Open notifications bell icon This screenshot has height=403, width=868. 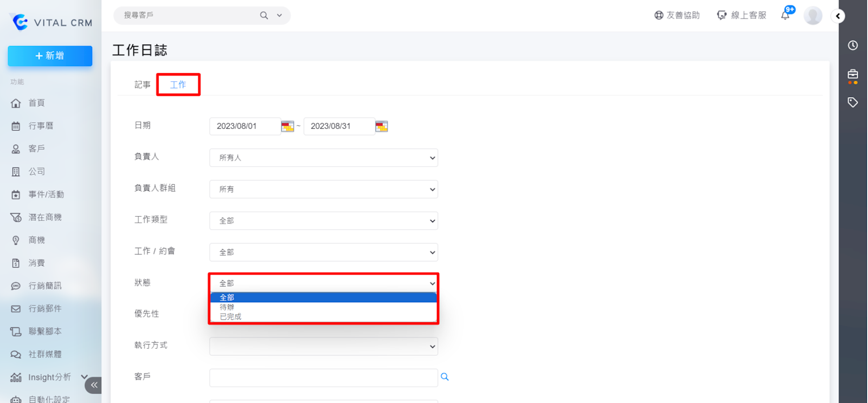(785, 15)
